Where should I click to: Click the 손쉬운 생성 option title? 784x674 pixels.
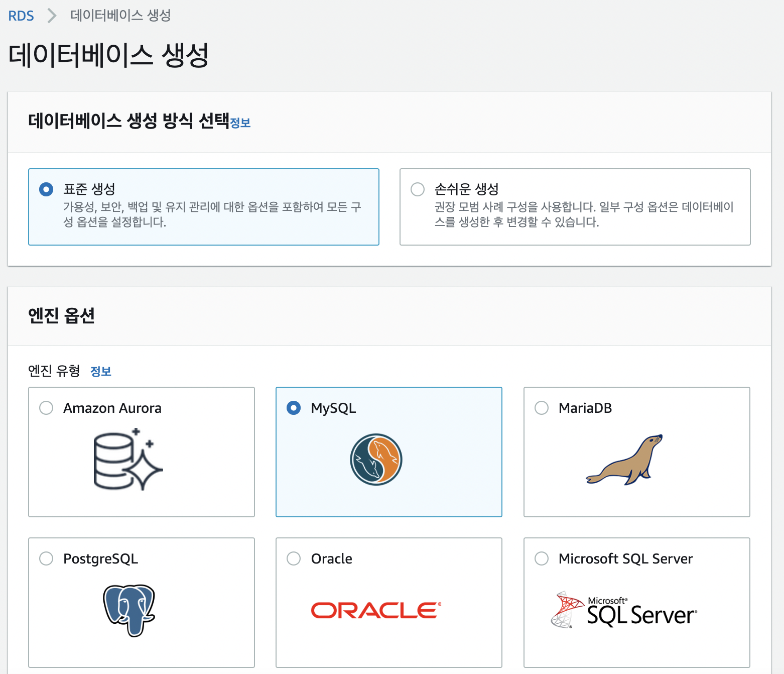[467, 189]
